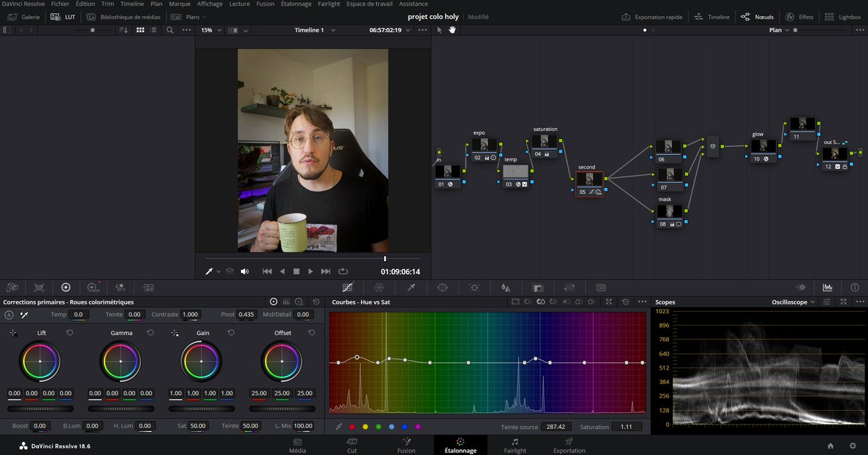Expand the curves panel to full view

pos(609,302)
